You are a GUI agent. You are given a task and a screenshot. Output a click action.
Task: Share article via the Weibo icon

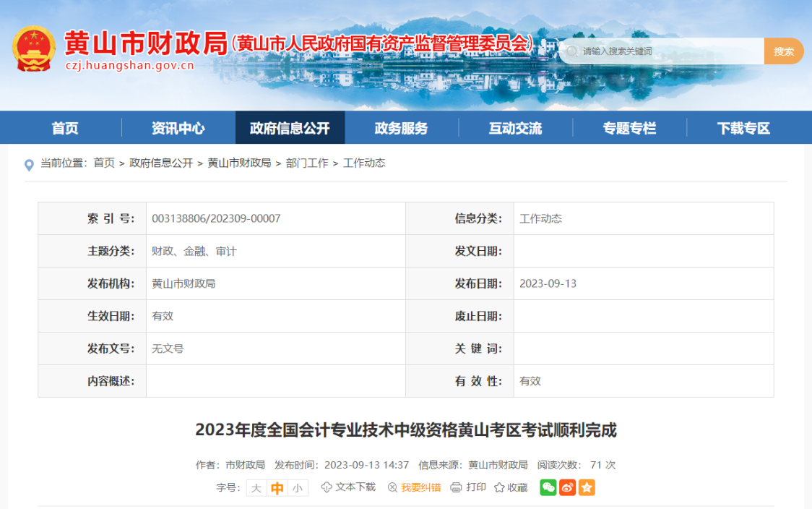567,487
